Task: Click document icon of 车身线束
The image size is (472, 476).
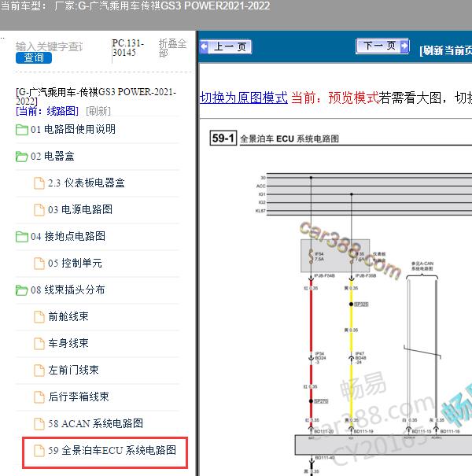Action: pyautogui.click(x=39, y=344)
